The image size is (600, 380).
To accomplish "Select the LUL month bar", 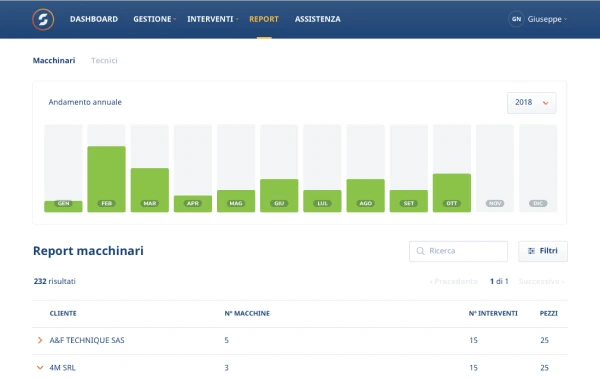I will click(322, 201).
